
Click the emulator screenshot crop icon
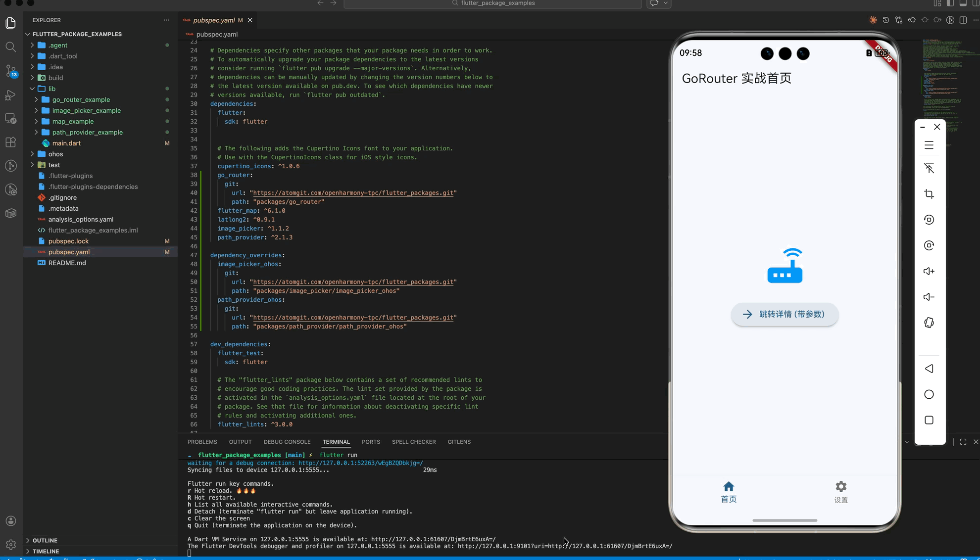[929, 194]
